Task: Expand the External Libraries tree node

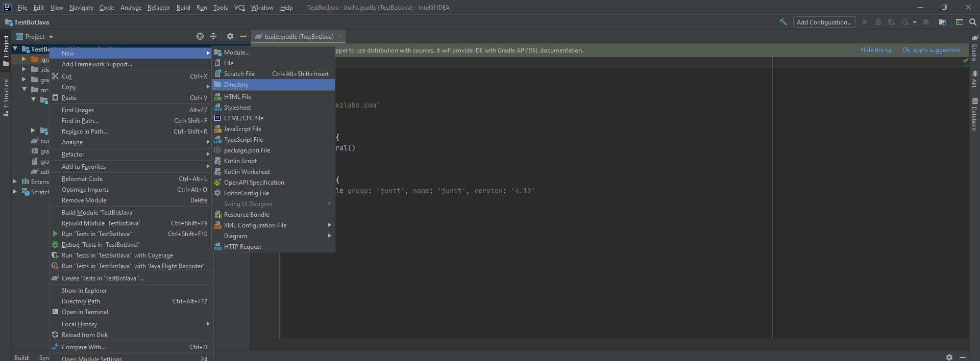Action: [15, 181]
